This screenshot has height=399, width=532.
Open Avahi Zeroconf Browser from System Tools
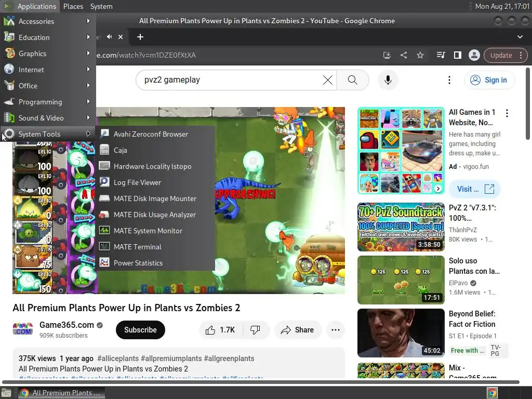[155, 134]
